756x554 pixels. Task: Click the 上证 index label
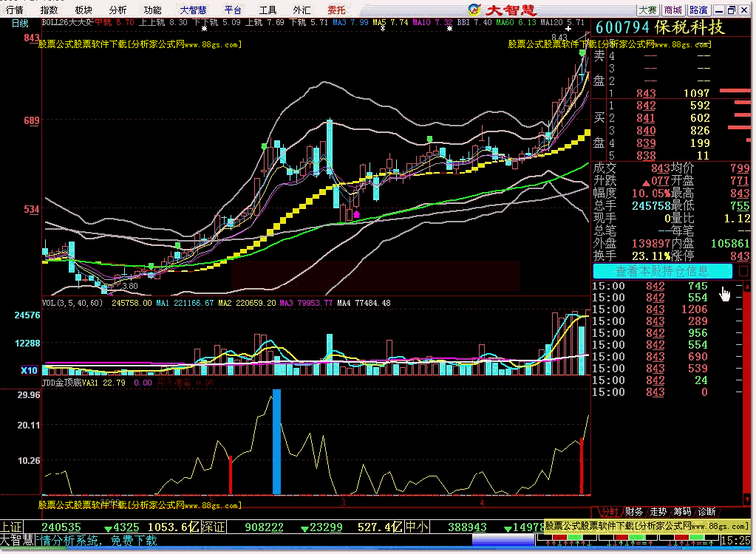coord(11,527)
